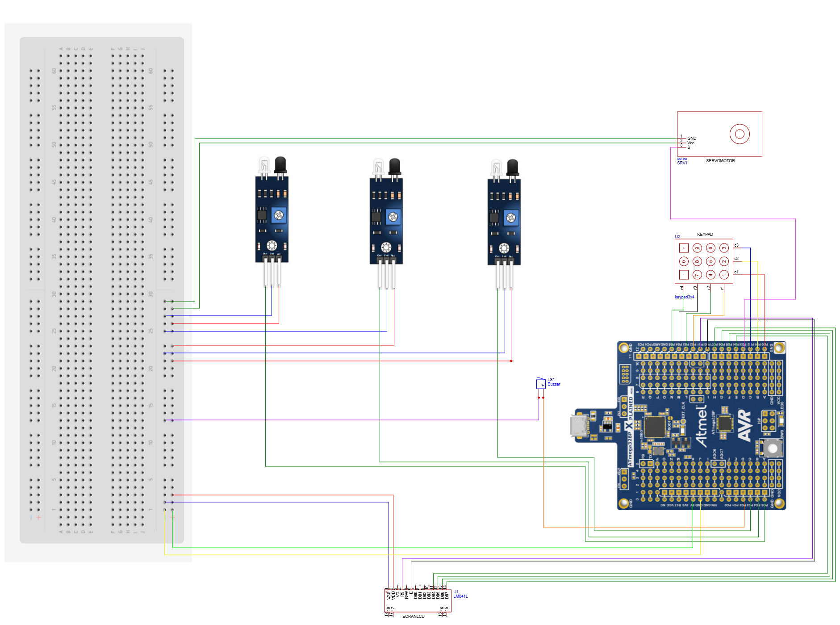
Task: Click the servo GND pin label
Action: (692, 138)
